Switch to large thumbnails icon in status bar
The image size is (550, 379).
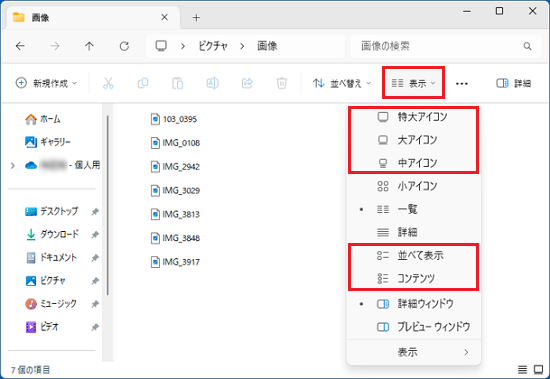coord(538,369)
